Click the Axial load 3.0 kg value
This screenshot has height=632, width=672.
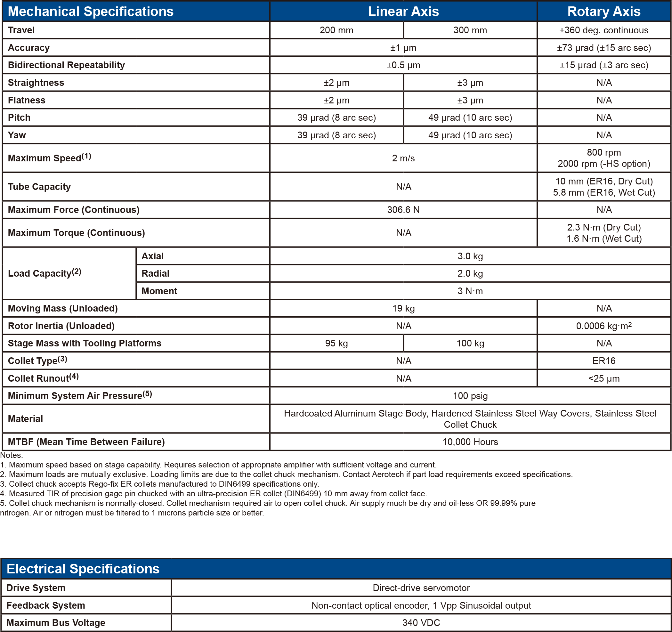(x=470, y=256)
